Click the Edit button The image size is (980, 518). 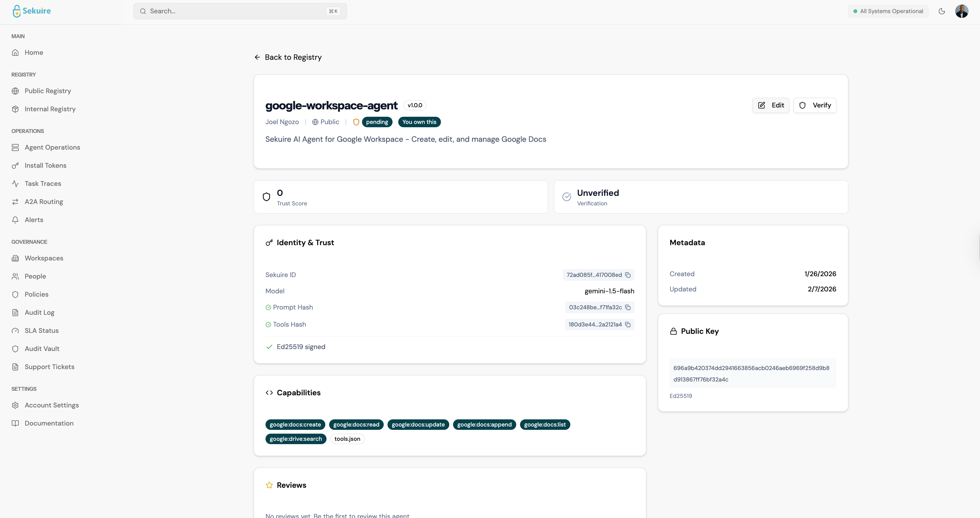point(771,105)
